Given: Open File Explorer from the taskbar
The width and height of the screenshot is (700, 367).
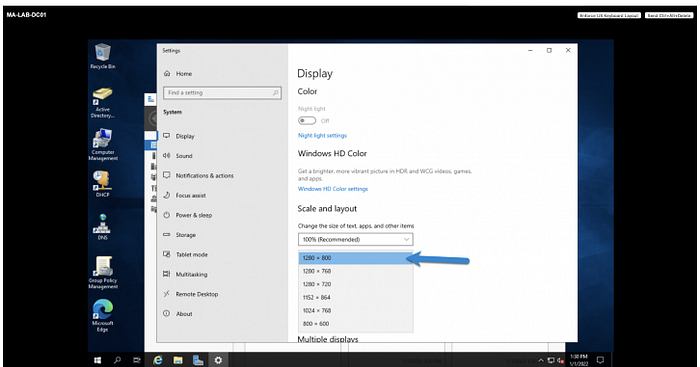Looking at the screenshot, I should (x=178, y=360).
